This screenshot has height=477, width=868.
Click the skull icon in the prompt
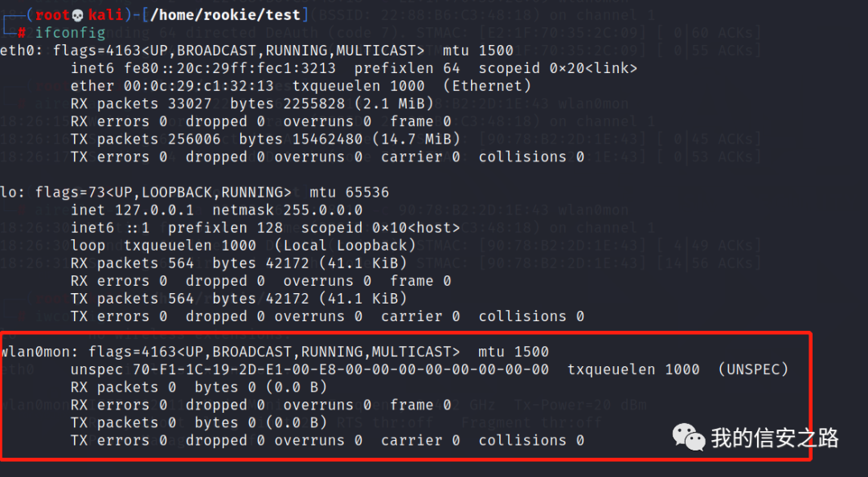pos(77,15)
